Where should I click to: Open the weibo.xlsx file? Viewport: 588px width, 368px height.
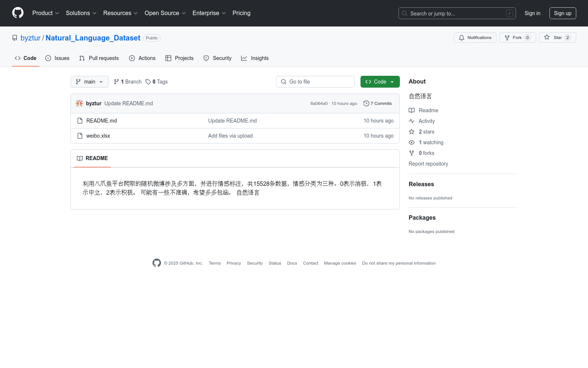(98, 136)
